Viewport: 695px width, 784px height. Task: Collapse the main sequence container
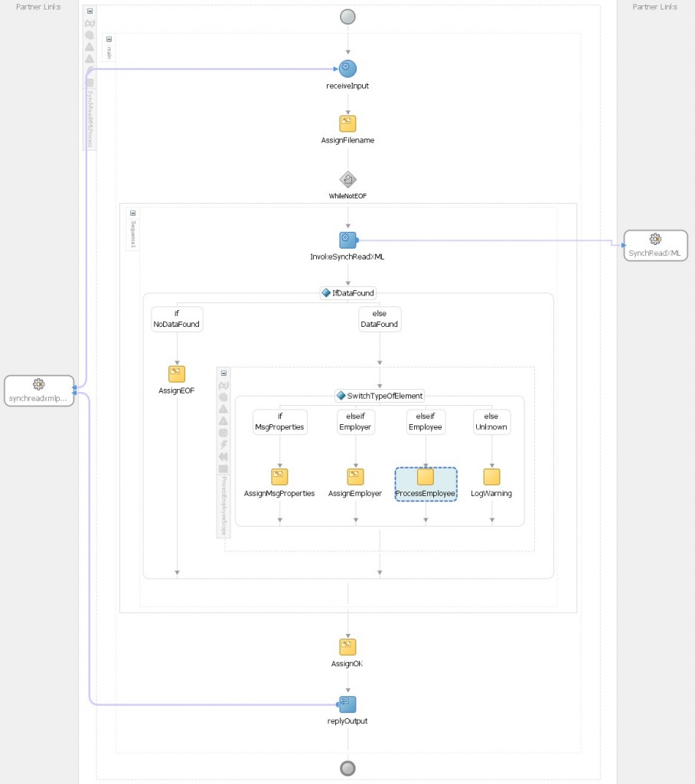click(109, 39)
